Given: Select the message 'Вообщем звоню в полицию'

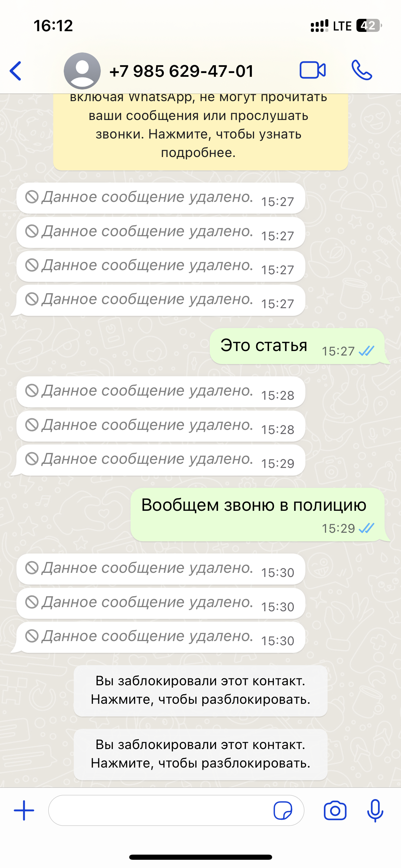Looking at the screenshot, I should (x=257, y=515).
